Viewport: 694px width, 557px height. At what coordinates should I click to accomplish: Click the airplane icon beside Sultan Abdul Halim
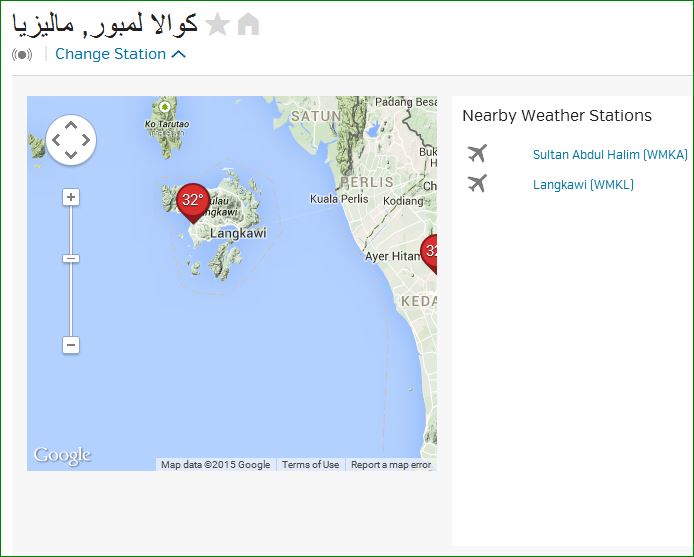[x=477, y=154]
